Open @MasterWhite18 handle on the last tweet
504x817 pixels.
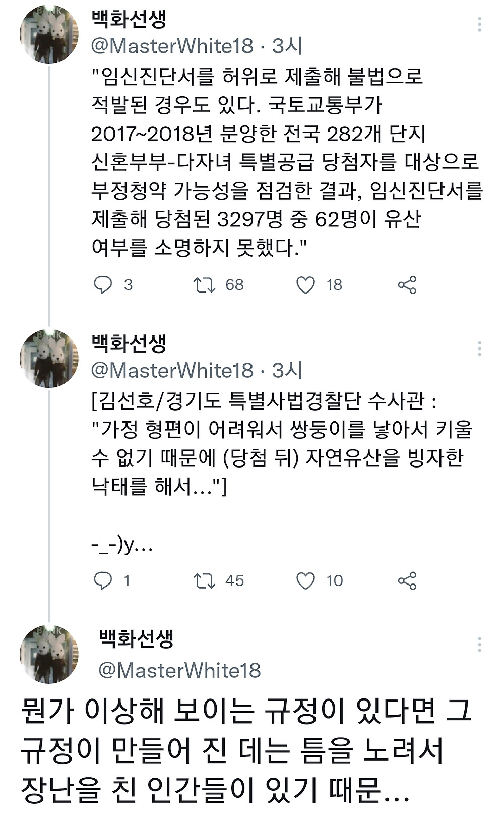pos(179,670)
